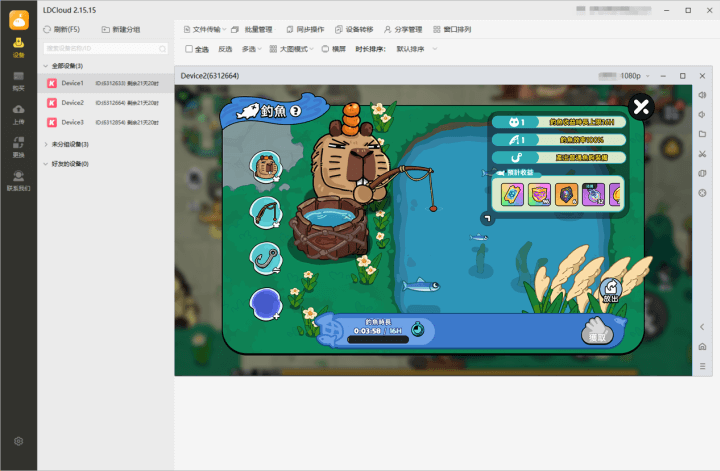Screen dimensions: 720x471
Task: Click the dark gem reward item
Action: point(566,195)
